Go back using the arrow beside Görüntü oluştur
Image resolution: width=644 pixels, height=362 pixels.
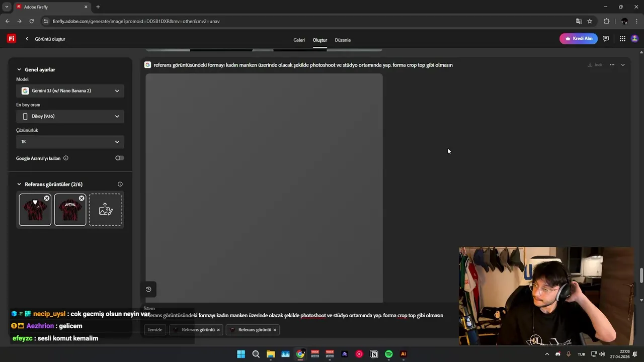pyautogui.click(x=27, y=39)
